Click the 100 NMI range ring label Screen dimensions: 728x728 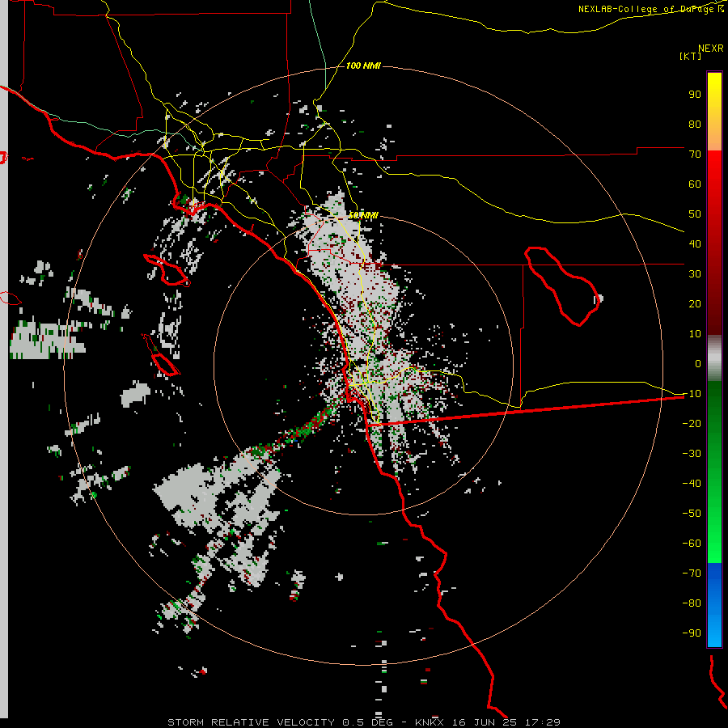pos(363,66)
